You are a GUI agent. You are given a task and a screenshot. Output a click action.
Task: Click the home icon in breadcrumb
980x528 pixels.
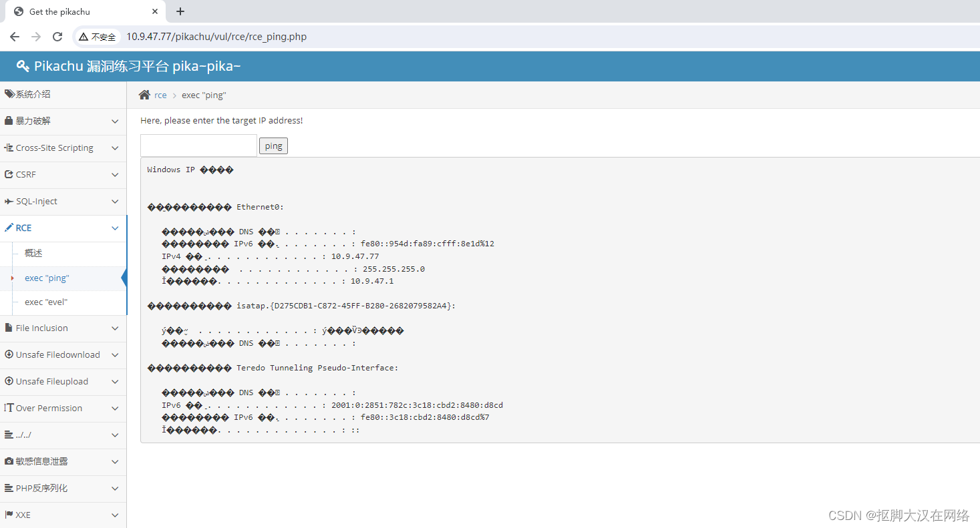(144, 95)
